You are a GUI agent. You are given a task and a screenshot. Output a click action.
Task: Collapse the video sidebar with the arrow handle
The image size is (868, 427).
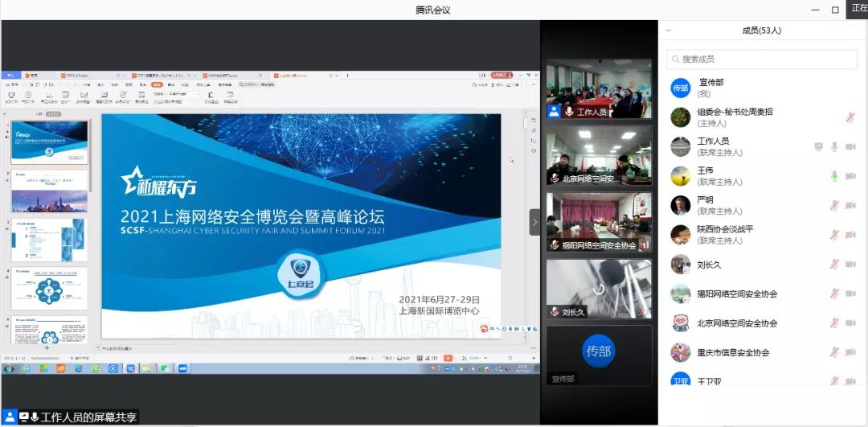[534, 222]
